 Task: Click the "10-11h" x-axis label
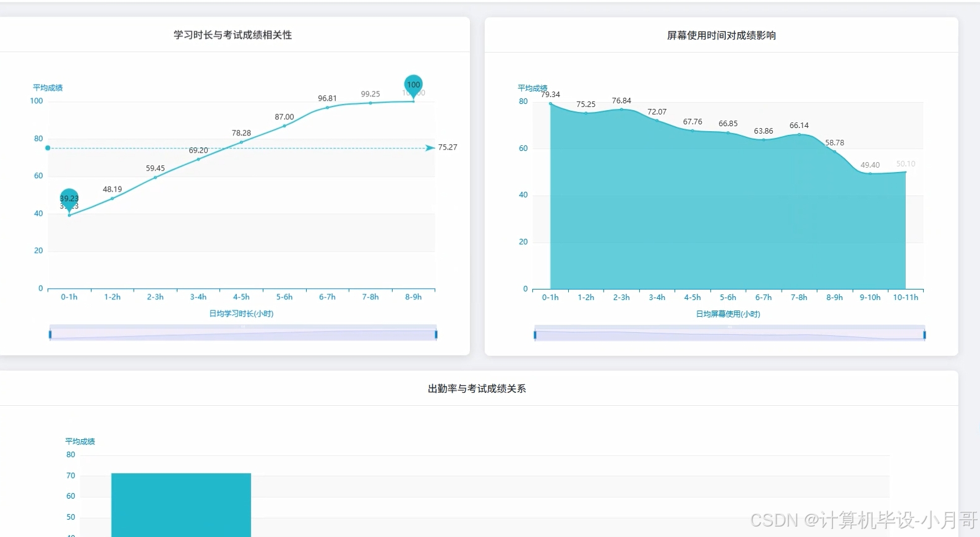pyautogui.click(x=906, y=298)
